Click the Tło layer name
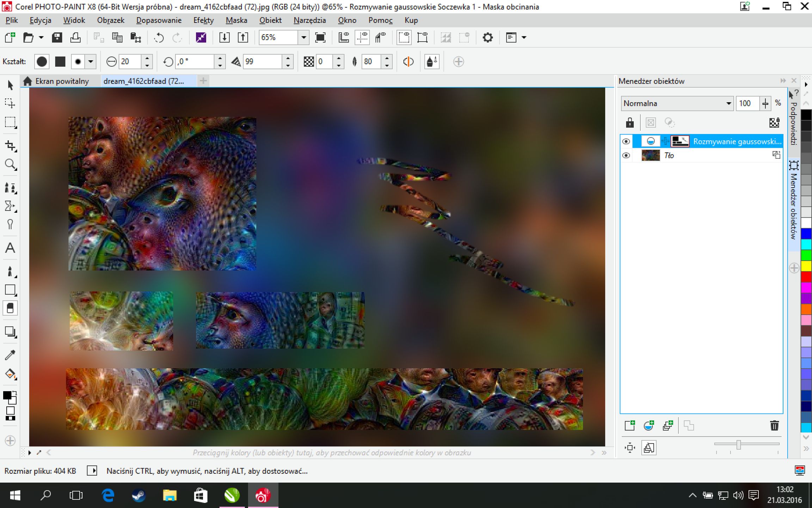Screen dimensions: 812x508 click(669, 156)
